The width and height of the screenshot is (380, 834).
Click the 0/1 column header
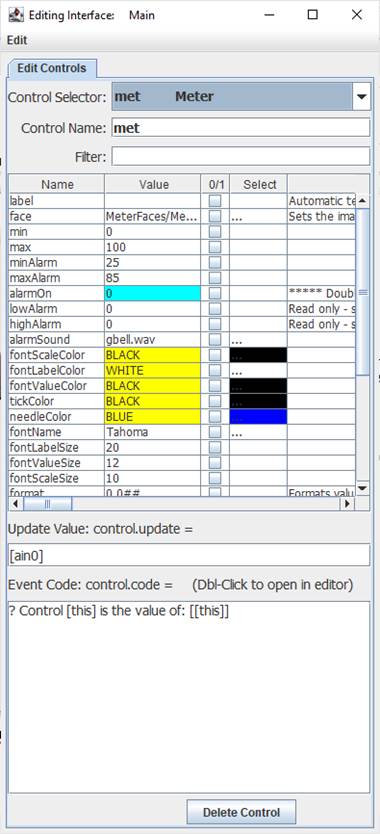(x=215, y=184)
